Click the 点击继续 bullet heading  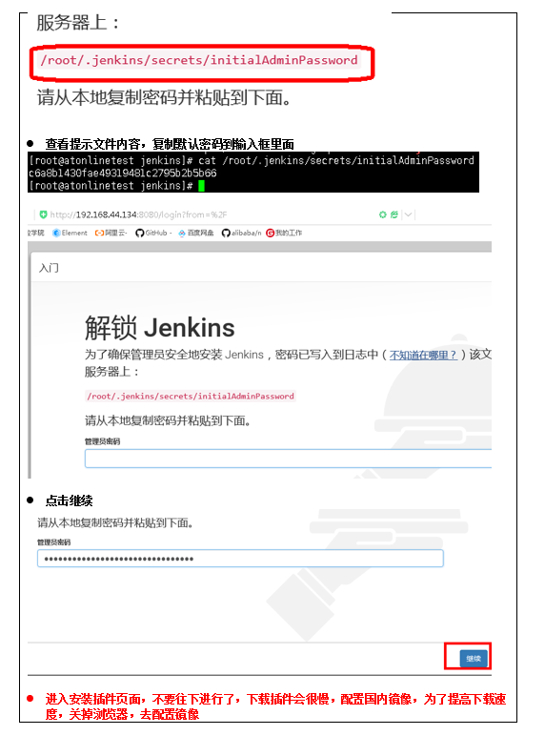[x=69, y=501]
